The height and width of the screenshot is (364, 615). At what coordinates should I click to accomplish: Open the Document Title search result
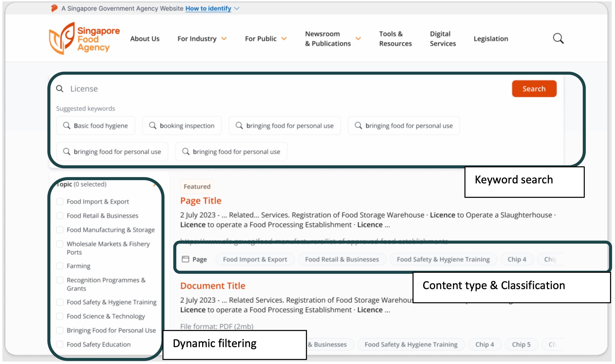(x=212, y=286)
